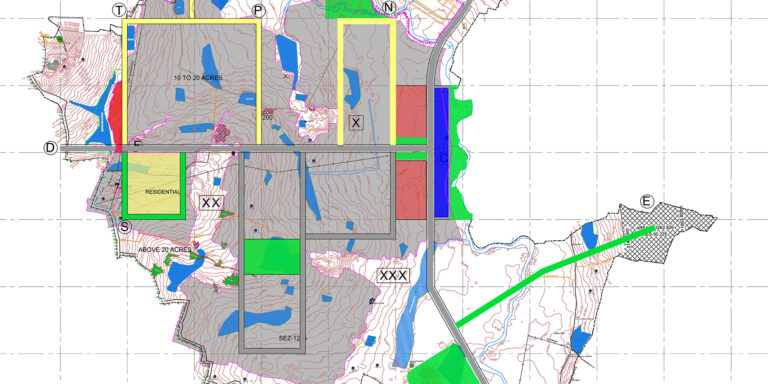Click the lower red hatched block

tap(411, 190)
